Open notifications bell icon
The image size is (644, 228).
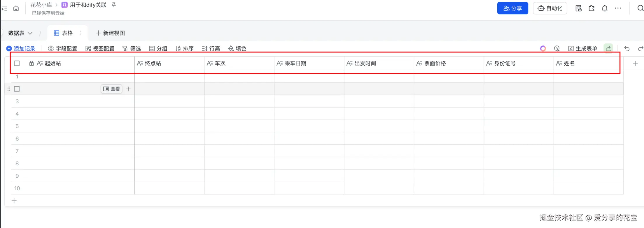coord(605,8)
